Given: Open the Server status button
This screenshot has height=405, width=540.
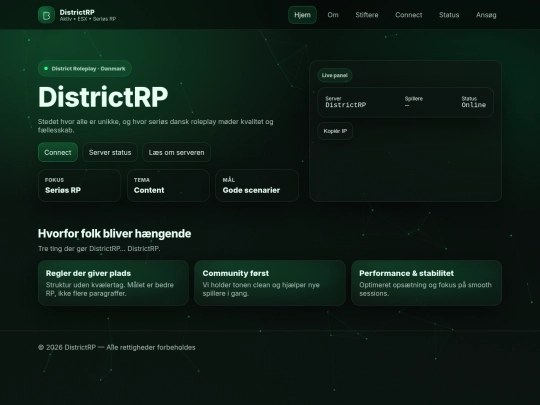Looking at the screenshot, I should tap(110, 152).
